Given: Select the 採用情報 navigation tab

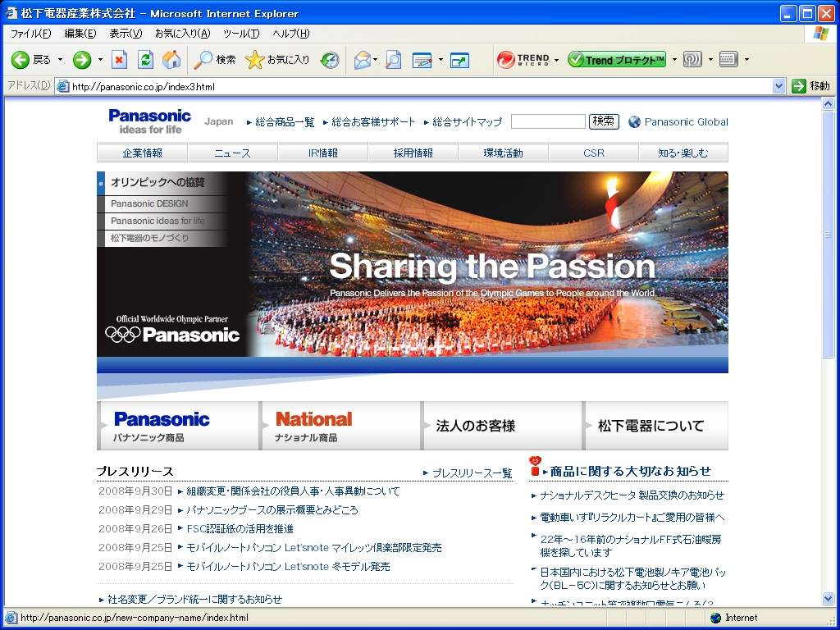Looking at the screenshot, I should tap(413, 153).
